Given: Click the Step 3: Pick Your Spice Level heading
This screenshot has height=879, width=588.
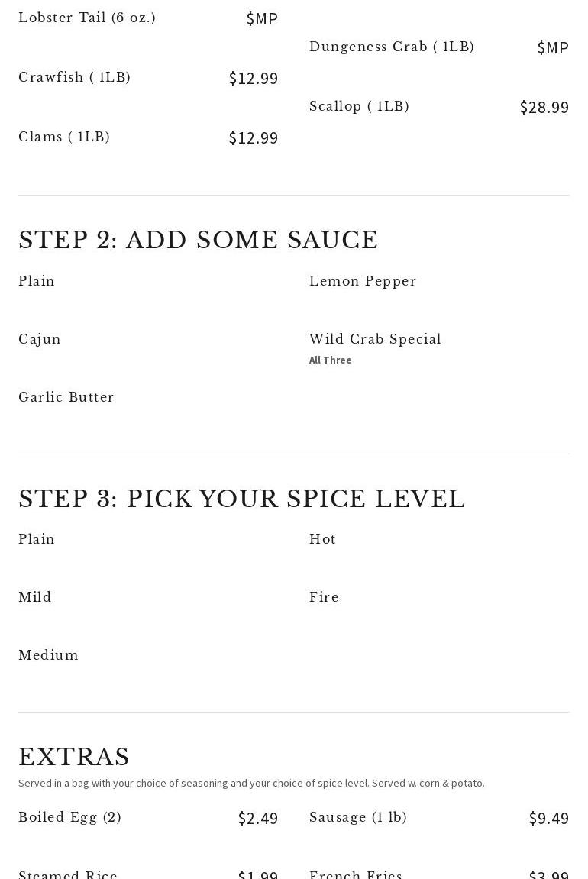Looking at the screenshot, I should (x=242, y=499).
